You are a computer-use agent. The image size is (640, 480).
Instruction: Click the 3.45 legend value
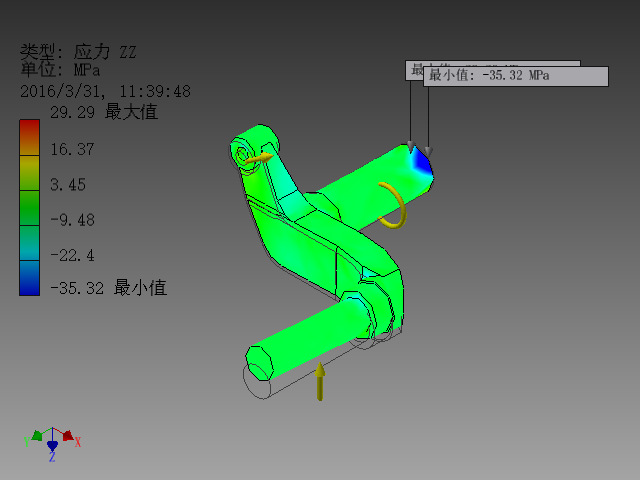(68, 185)
